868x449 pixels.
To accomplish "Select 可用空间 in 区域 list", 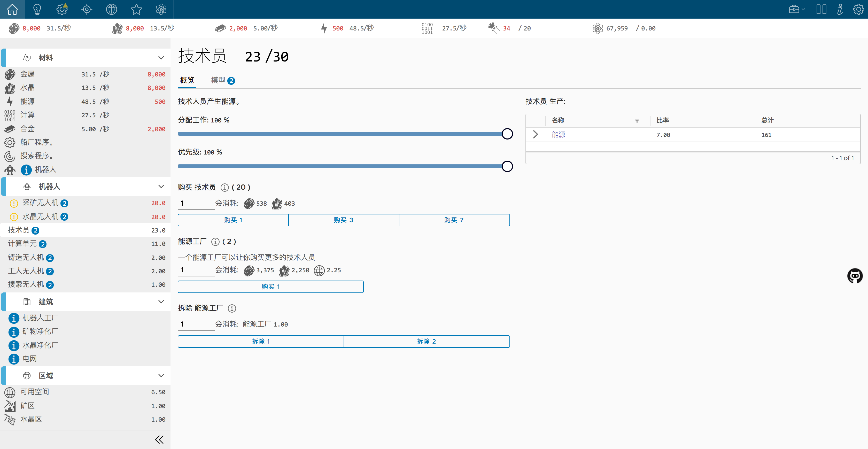I will pos(85,392).
